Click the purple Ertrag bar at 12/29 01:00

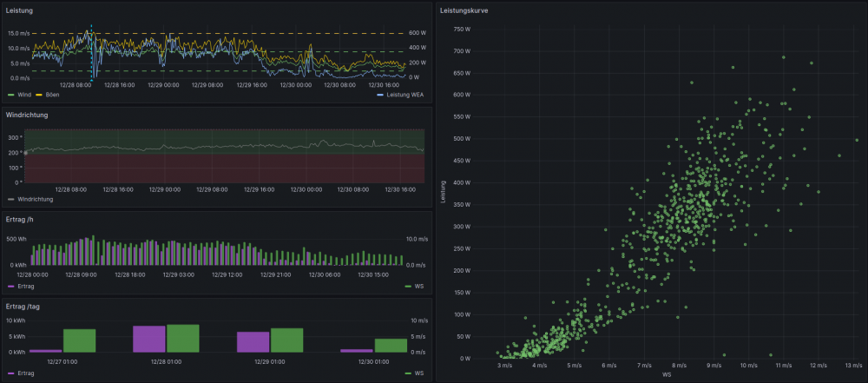pyautogui.click(x=253, y=341)
